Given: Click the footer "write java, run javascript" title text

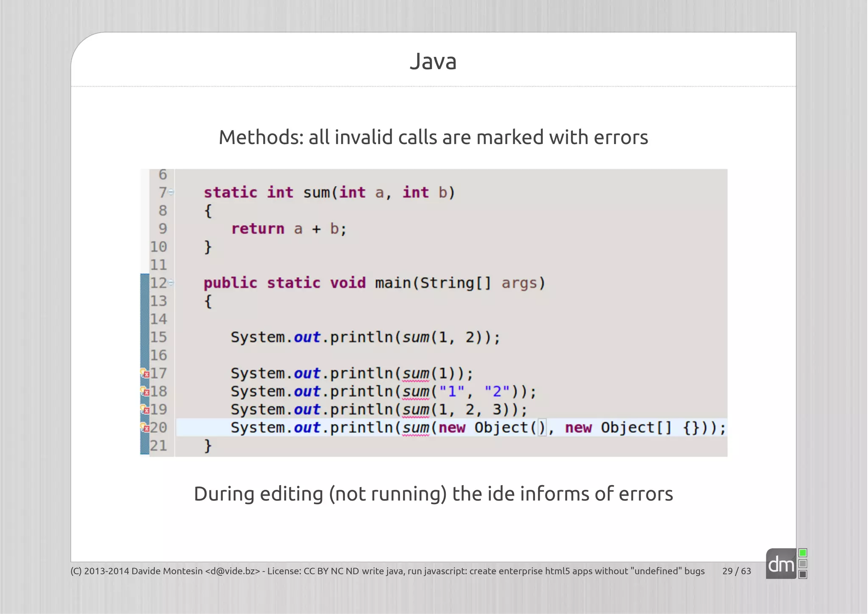Looking at the screenshot, I should (533, 571).
